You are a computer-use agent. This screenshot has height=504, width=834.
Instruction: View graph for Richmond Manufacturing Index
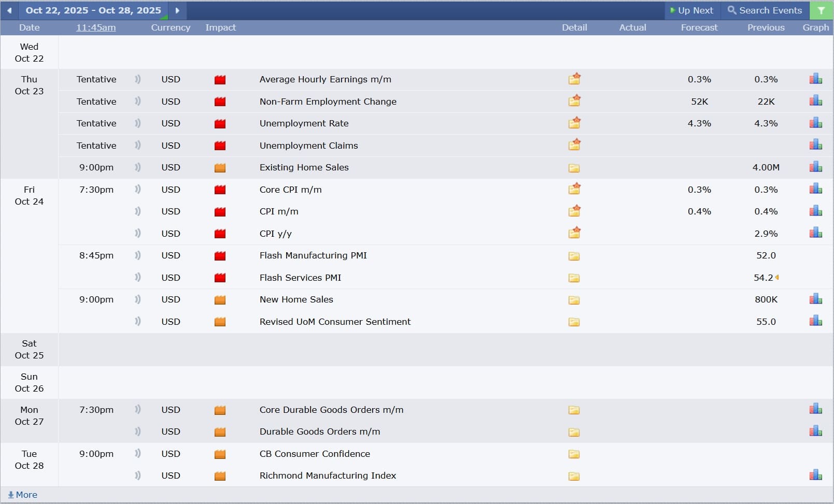[815, 475]
